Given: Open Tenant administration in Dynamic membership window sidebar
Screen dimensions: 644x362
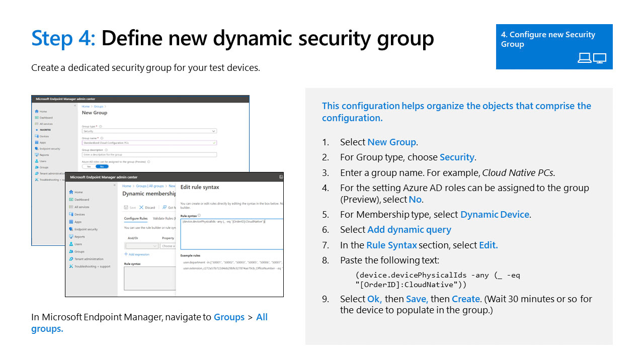Looking at the screenshot, I should coord(86,259).
